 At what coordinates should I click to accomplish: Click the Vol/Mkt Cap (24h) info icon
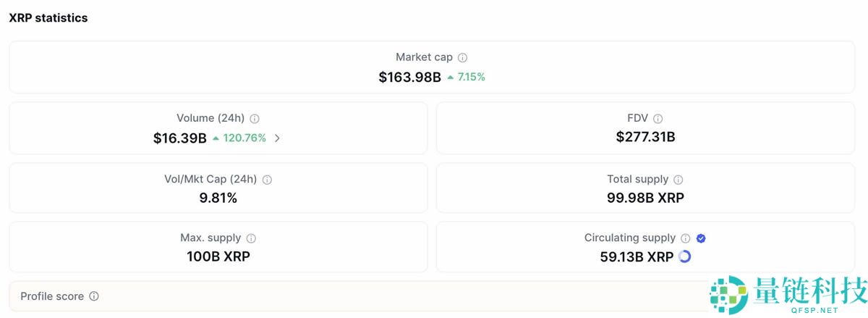(267, 180)
